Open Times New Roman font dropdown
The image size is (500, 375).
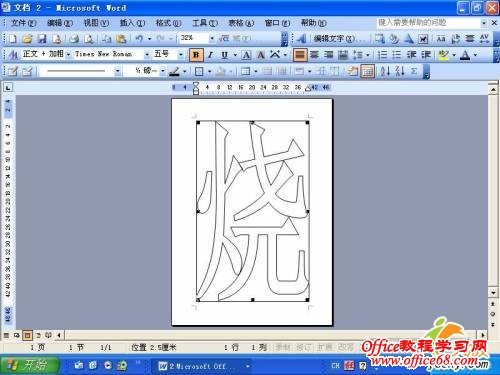pyautogui.click(x=147, y=55)
